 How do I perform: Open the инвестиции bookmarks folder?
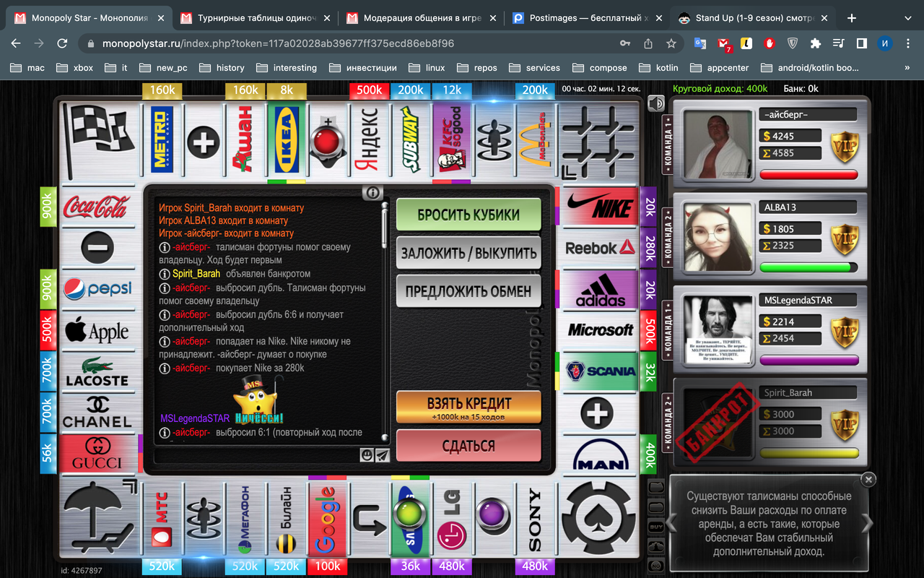point(363,68)
